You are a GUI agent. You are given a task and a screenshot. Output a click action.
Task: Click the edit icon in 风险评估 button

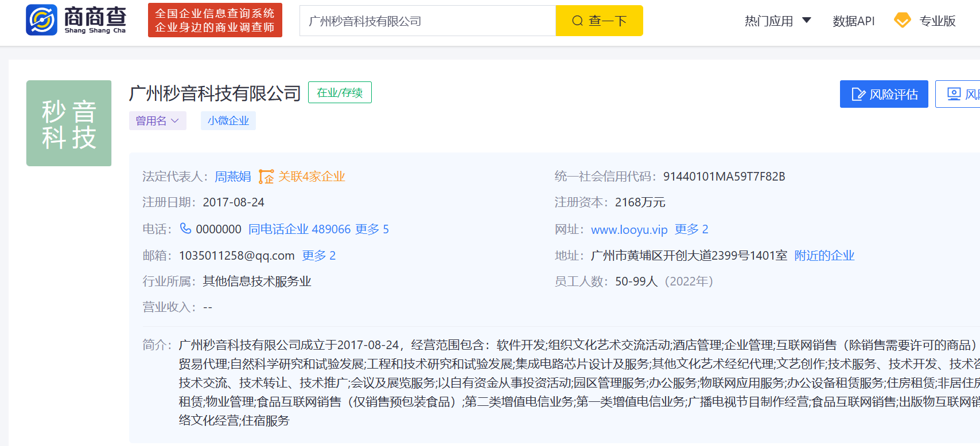pos(858,94)
